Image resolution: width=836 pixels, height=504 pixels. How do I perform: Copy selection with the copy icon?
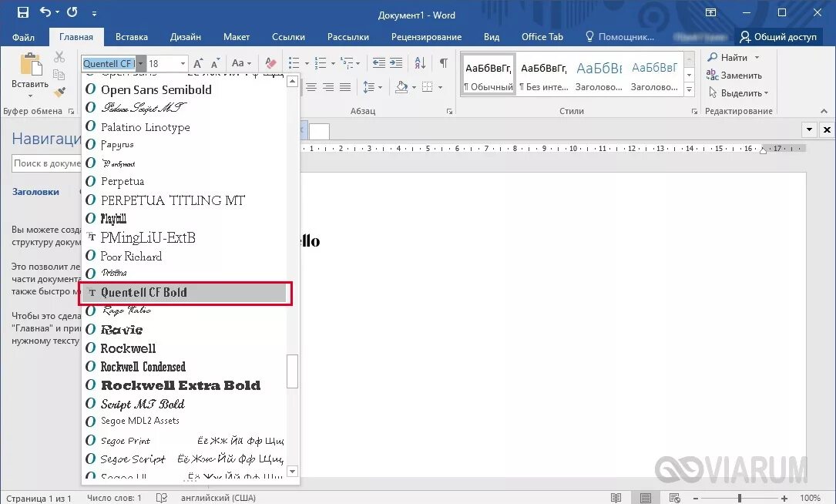pos(59,74)
